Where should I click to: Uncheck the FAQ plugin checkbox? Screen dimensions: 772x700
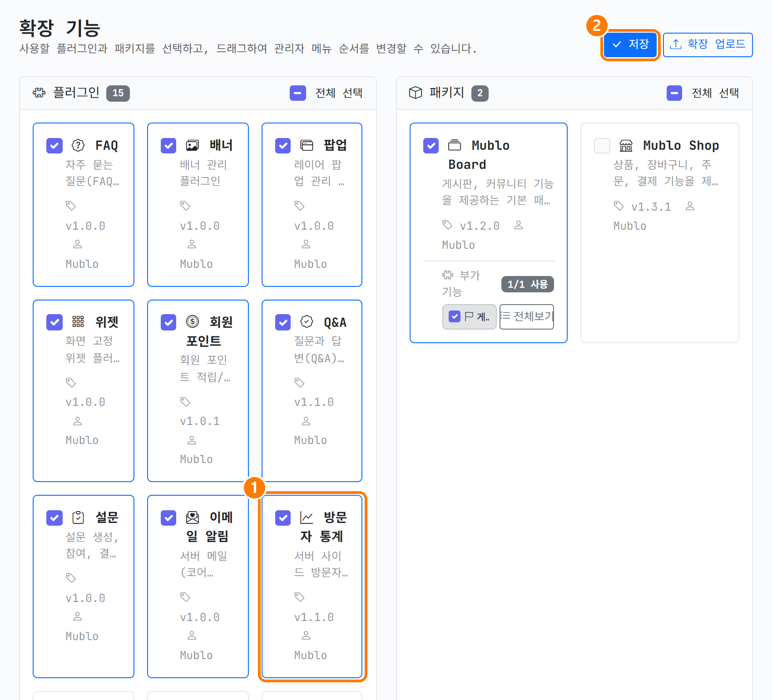54,146
